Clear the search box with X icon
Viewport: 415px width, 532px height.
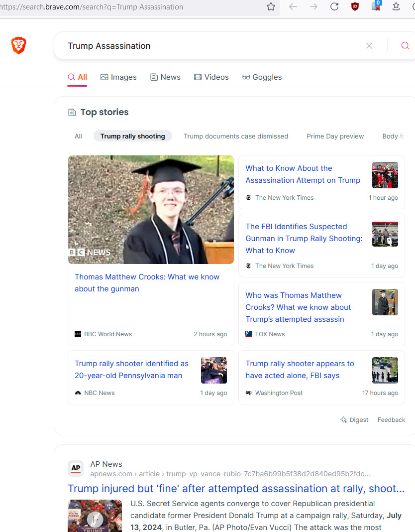point(369,46)
